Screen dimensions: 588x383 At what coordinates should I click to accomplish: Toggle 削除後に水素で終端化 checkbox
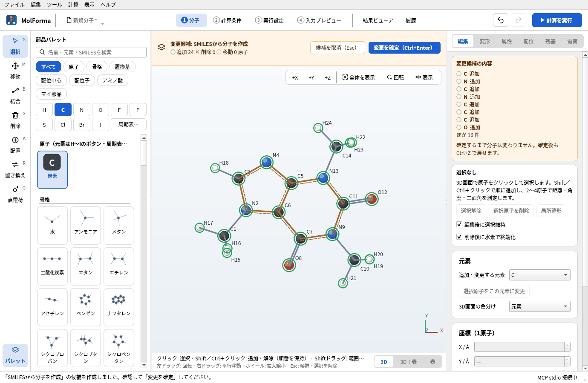pos(459,237)
